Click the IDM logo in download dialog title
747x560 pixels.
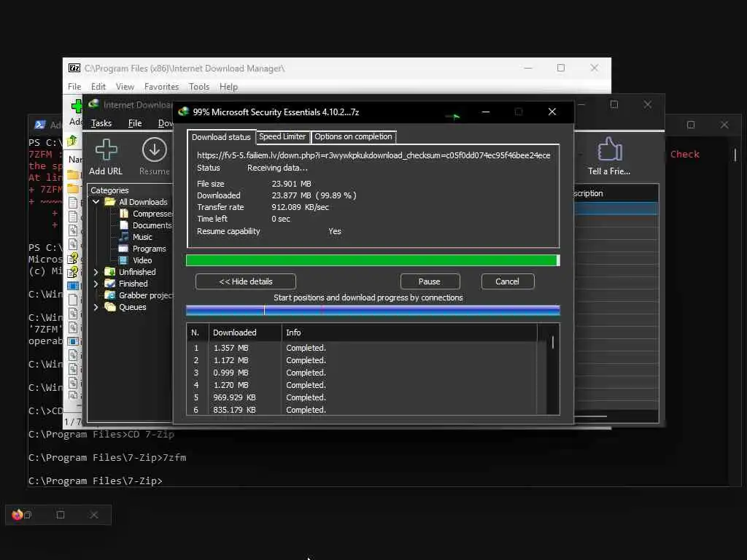point(183,112)
